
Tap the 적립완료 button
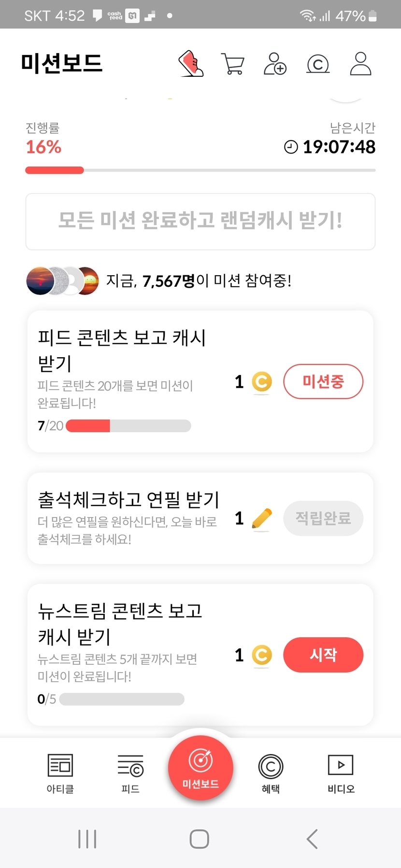point(323,518)
